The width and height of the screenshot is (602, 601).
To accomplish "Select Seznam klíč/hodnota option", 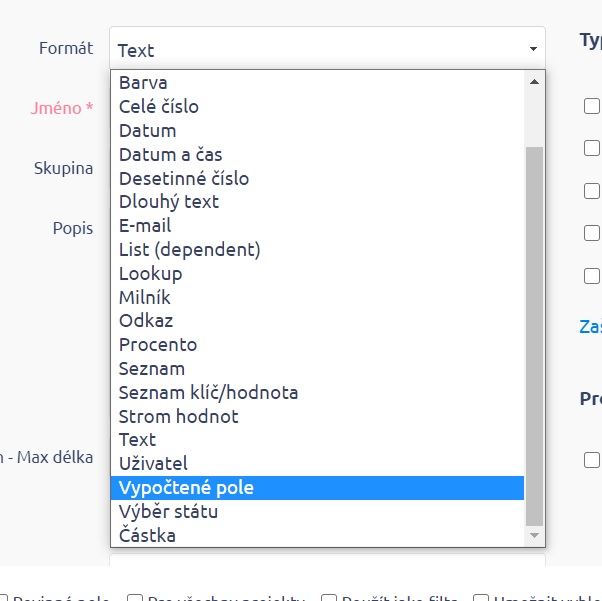I will coord(208,393).
